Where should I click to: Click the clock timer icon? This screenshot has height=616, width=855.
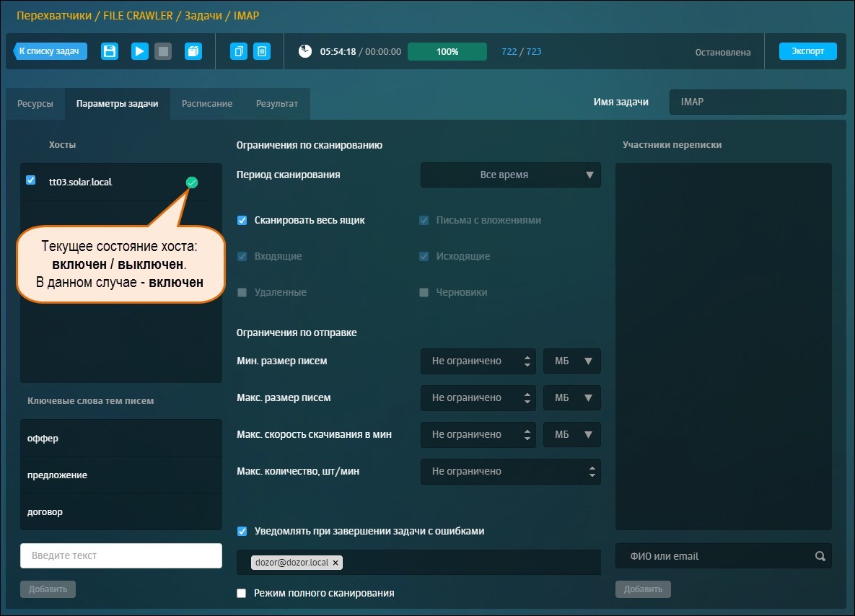coord(304,51)
